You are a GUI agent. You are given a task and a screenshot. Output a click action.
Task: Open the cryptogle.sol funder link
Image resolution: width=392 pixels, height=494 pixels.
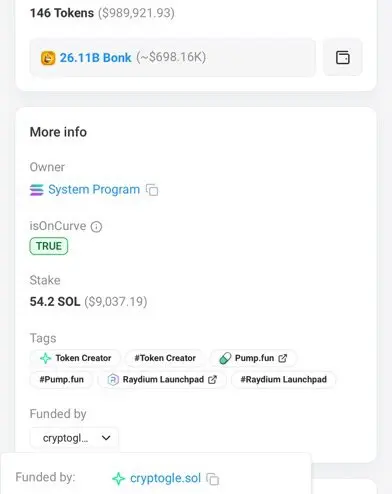coord(165,478)
